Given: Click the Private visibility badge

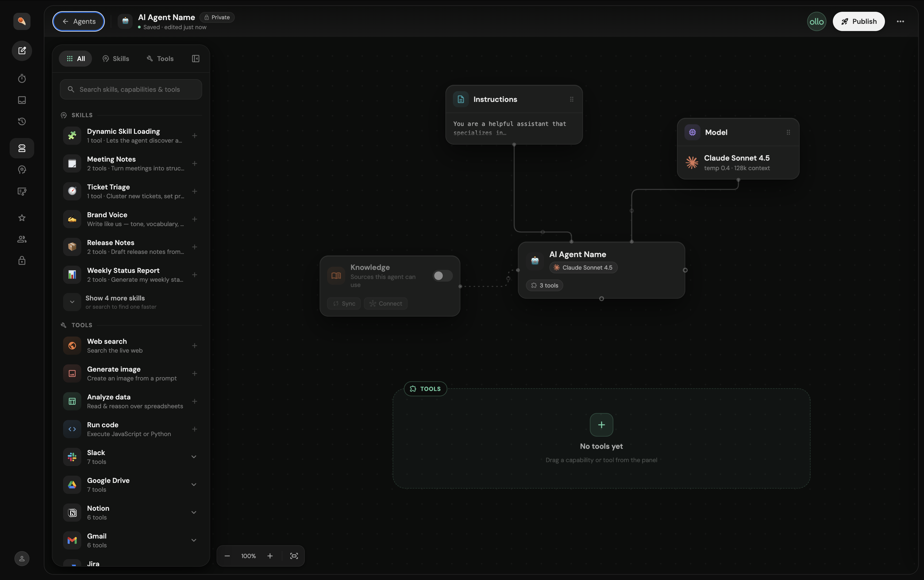Looking at the screenshot, I should (x=217, y=17).
